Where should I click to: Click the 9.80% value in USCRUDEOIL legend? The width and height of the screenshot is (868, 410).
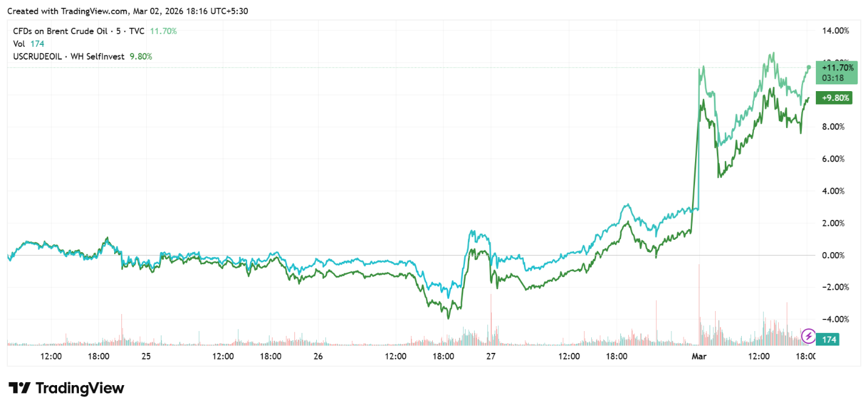click(x=141, y=56)
